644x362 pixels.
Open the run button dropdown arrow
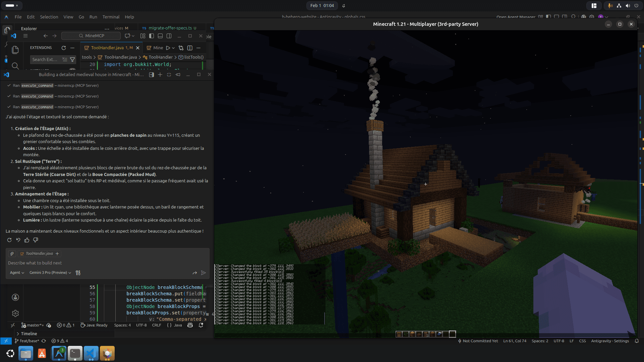(173, 48)
